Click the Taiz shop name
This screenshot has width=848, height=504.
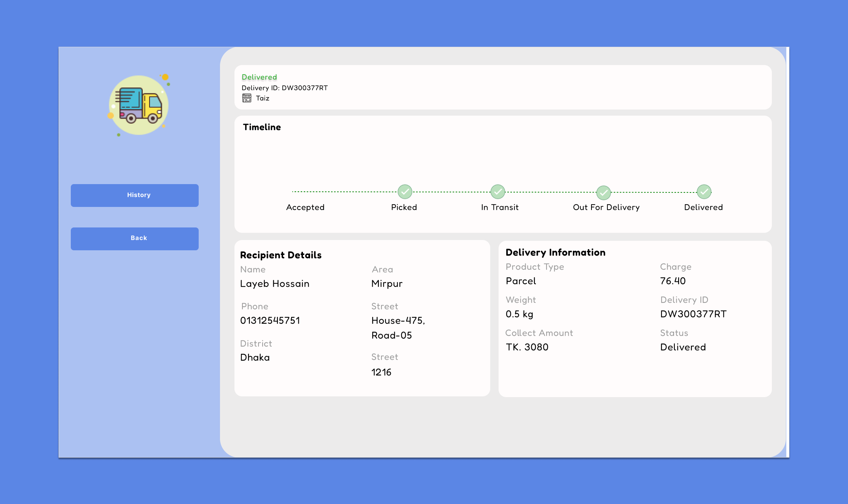click(263, 98)
